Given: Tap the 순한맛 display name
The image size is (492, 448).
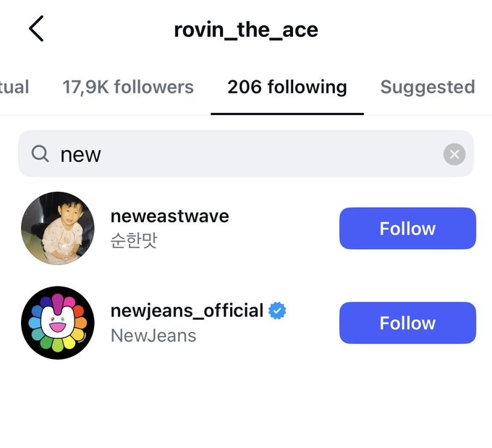Looking at the screenshot, I should [134, 241].
